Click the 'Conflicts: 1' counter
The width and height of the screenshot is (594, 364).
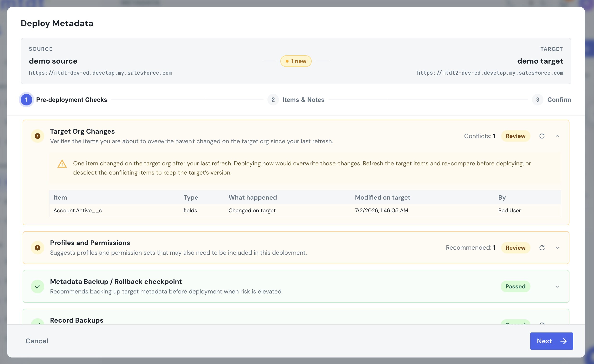[x=480, y=136]
